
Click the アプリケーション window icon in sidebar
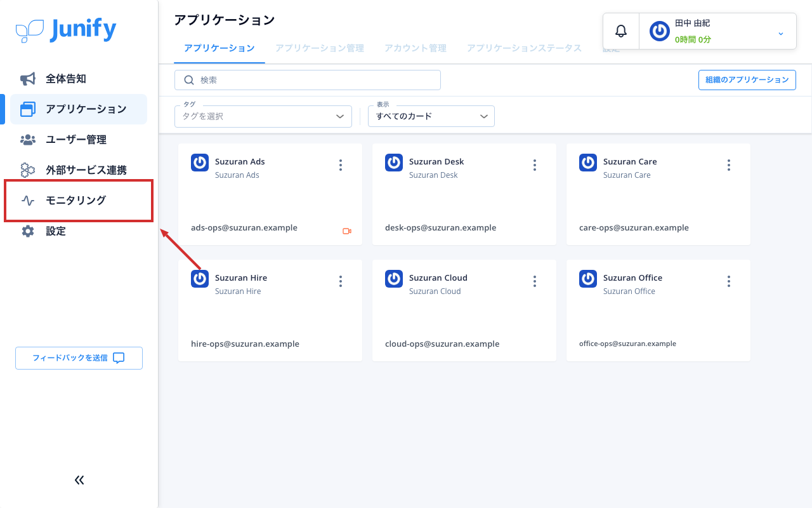(28, 109)
